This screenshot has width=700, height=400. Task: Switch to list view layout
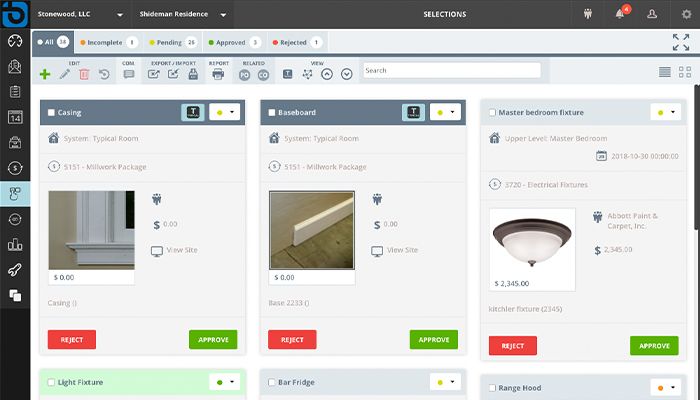click(665, 72)
